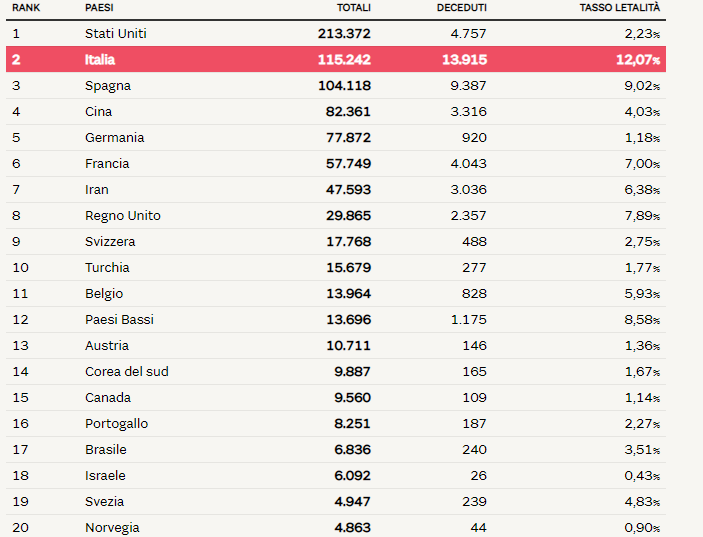Select Regno Unito in the table

tap(123, 216)
